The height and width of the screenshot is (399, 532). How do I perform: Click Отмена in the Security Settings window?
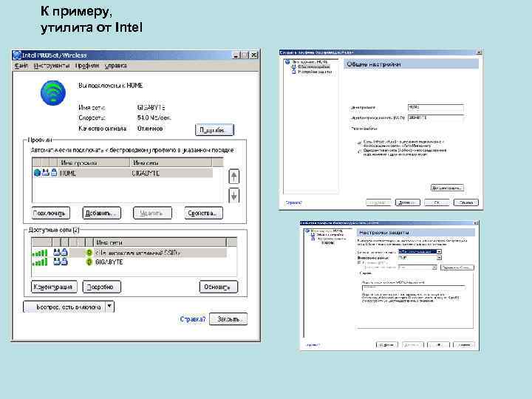(x=463, y=345)
